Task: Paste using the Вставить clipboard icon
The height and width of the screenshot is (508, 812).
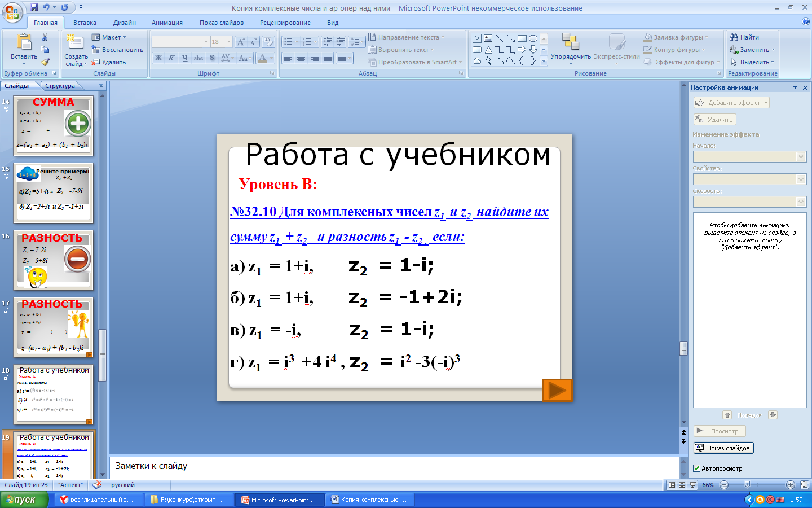Action: pyautogui.click(x=24, y=43)
